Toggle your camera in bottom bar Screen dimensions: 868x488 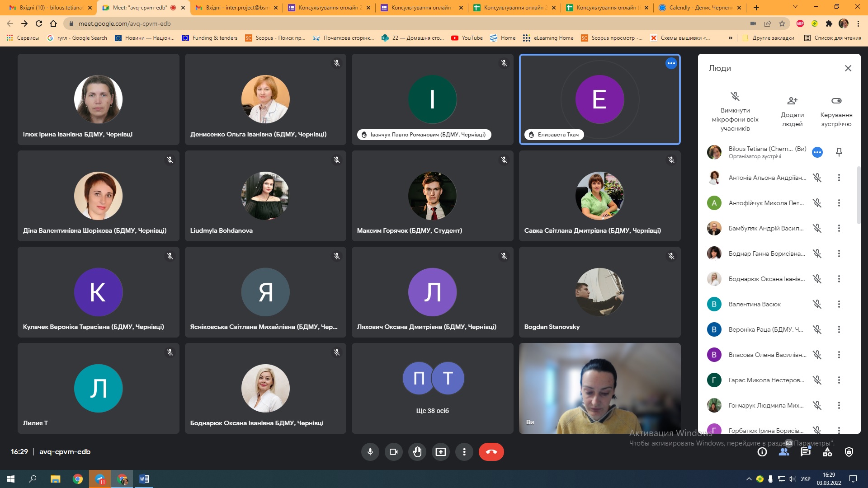pyautogui.click(x=393, y=452)
